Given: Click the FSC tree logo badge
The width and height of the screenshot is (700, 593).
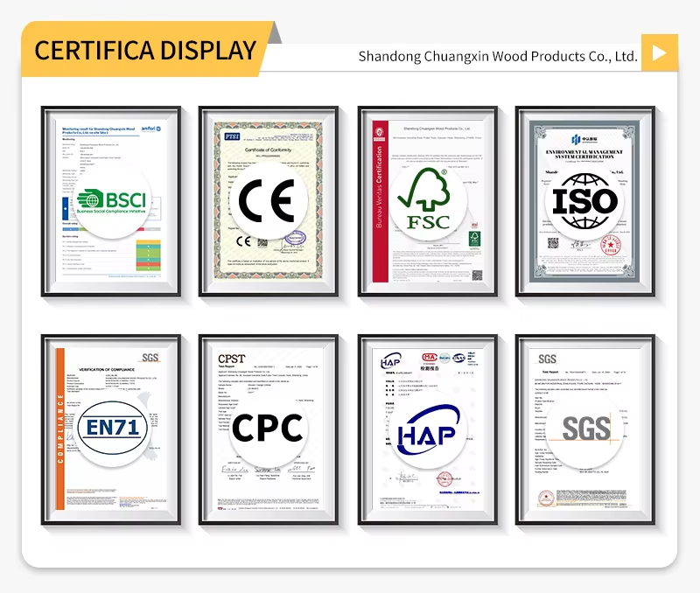Looking at the screenshot, I should coord(428,199).
